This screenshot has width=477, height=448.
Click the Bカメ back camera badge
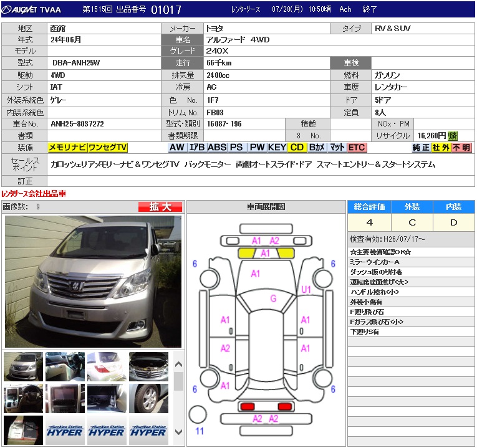[317, 148]
